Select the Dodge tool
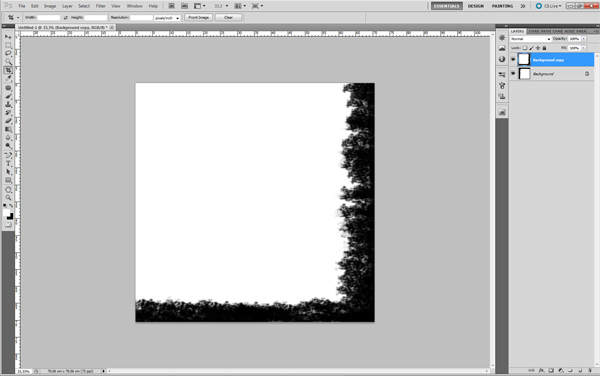Image resolution: width=600 pixels, height=376 pixels. click(x=8, y=146)
